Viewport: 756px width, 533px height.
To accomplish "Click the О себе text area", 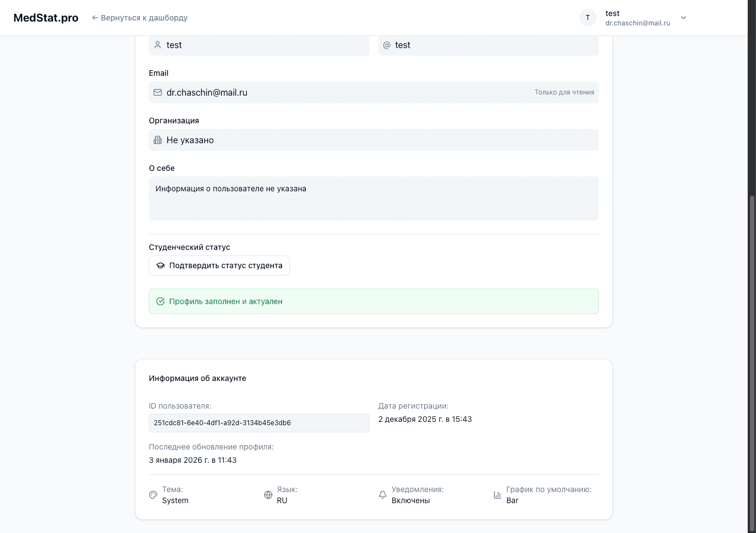I will [x=374, y=198].
